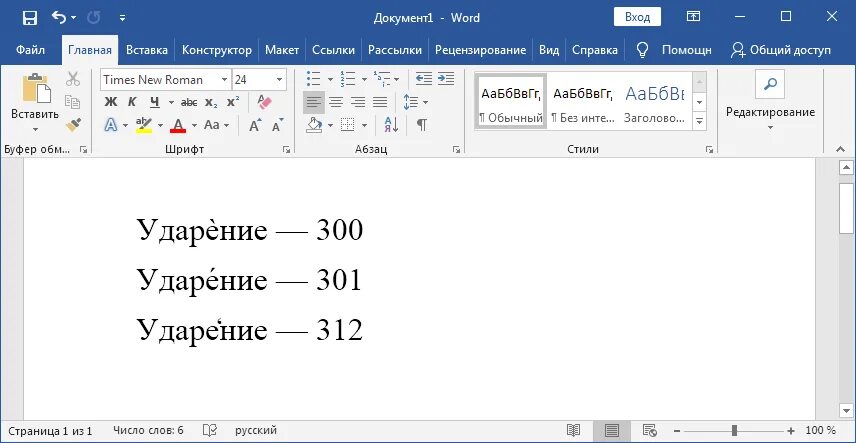Open the ribbon display options icon
Image resolution: width=856 pixels, height=443 pixels.
pos(693,17)
